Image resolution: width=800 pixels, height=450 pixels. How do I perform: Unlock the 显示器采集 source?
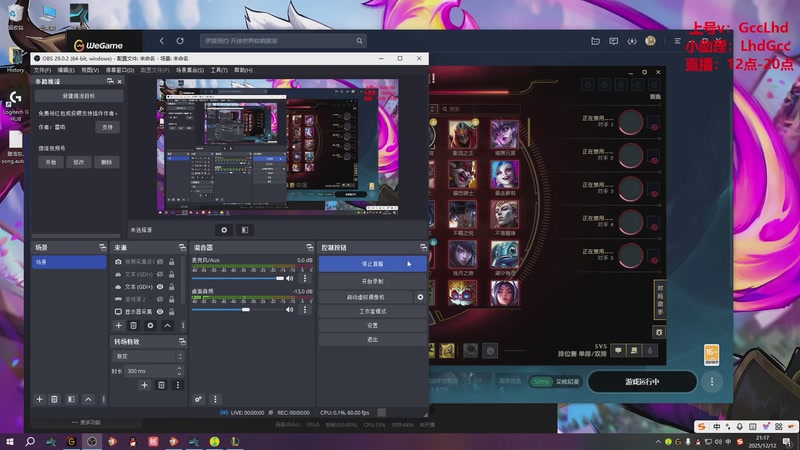[x=171, y=312]
